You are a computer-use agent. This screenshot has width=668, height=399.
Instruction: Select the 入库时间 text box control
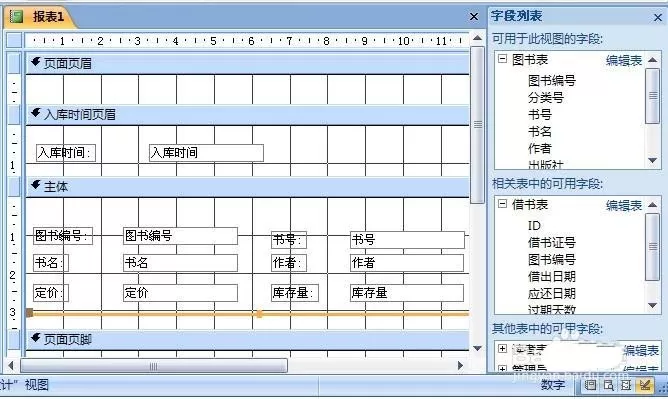pyautogui.click(x=206, y=153)
